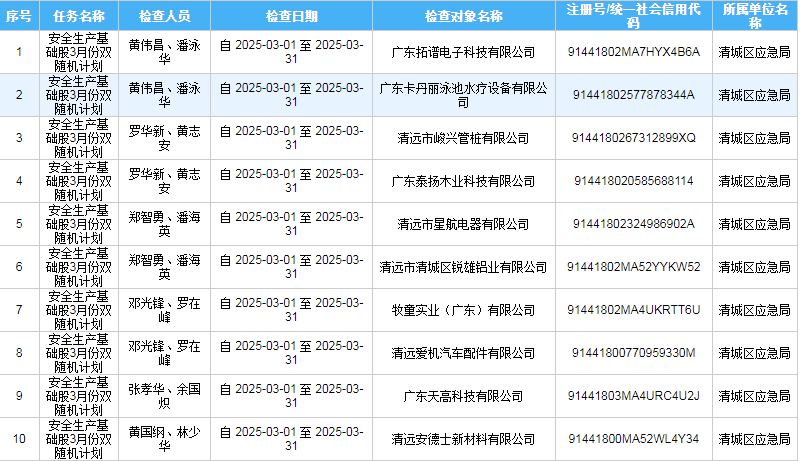Click the 所属单位名称 column header
Image resolution: width=800 pixels, height=461 pixels.
pyautogui.click(x=755, y=16)
